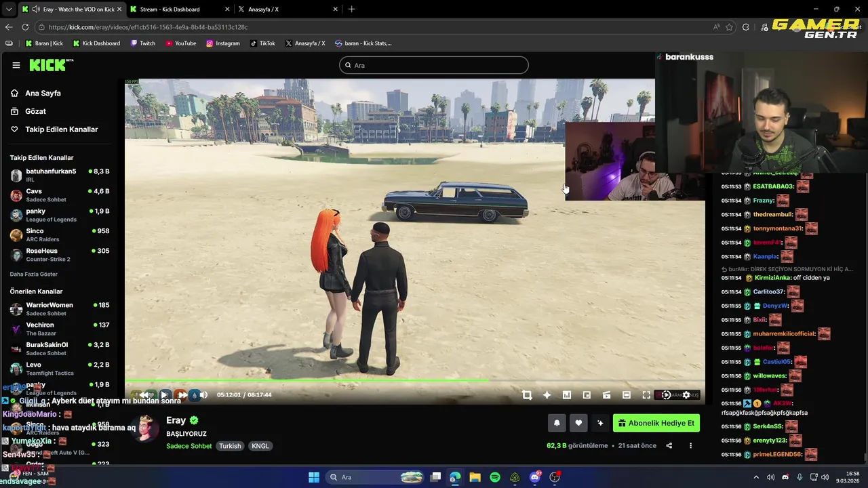Click the browser address bar URL
The width and height of the screenshot is (868, 488).
148,27
